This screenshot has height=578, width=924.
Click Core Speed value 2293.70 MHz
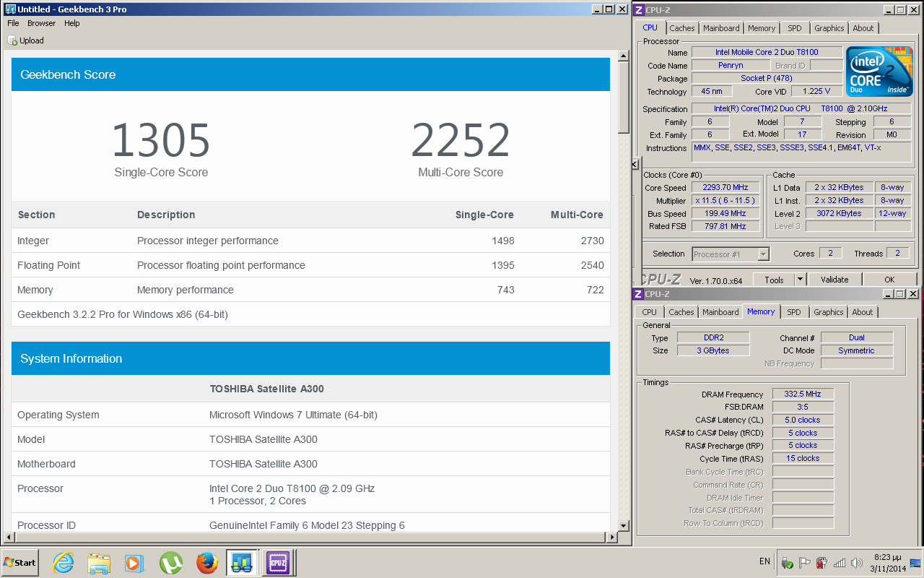726,188
